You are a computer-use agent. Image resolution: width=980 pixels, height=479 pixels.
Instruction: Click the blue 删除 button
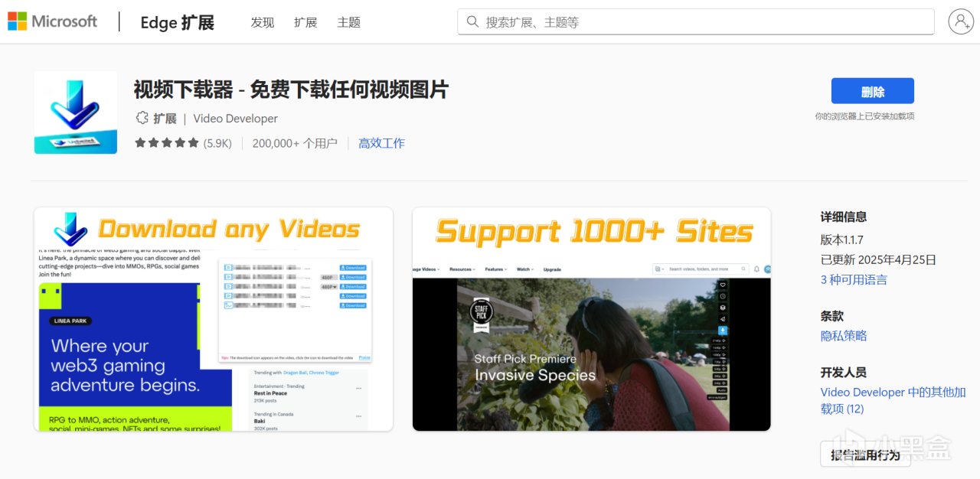873,91
